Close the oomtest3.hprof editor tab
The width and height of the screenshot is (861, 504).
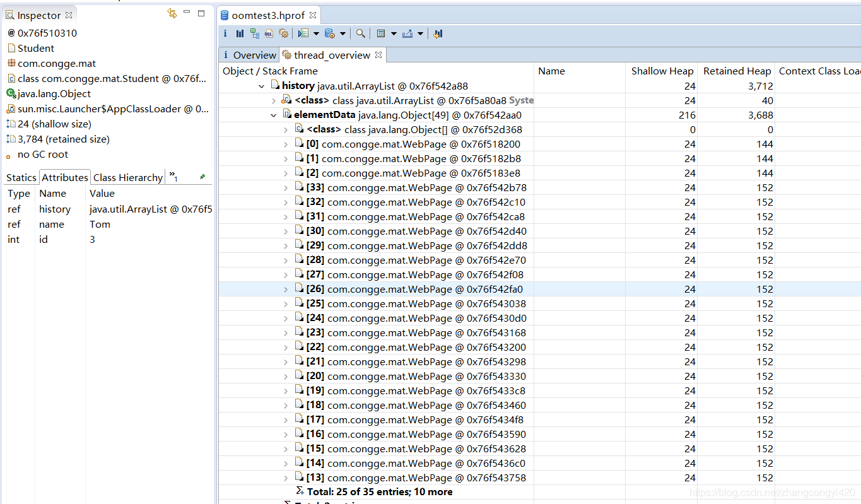pos(313,15)
